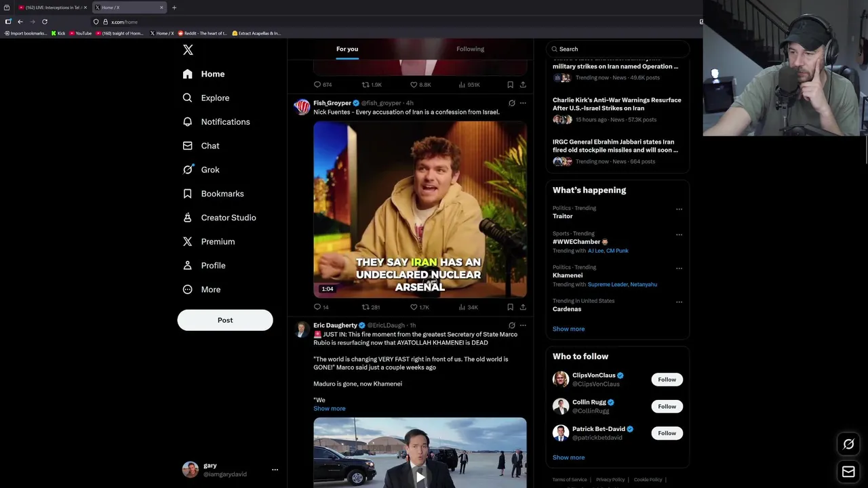
Task: Open new browser tab
Action: pos(174,7)
